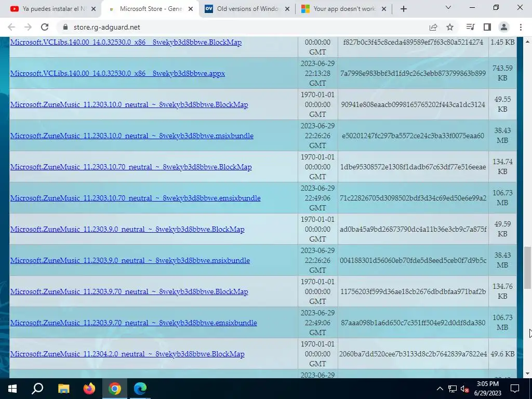Share this page from the address bar
532x399 pixels.
tap(433, 27)
